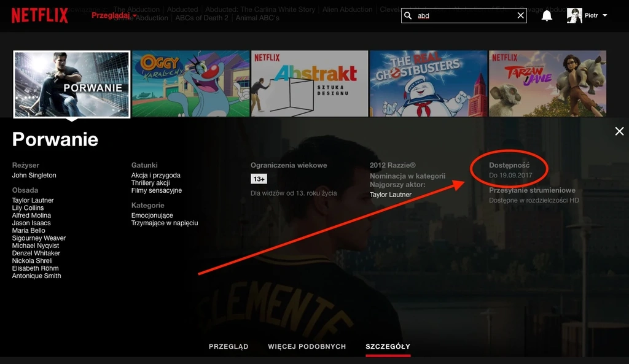The image size is (629, 364).
Task: Click the Dostępne w rozdzielczości HD text
Action: pos(534,200)
